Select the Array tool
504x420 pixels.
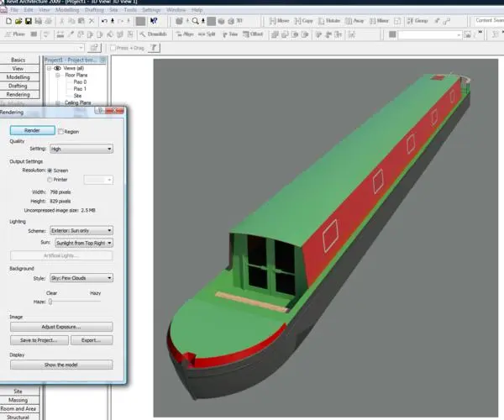click(354, 21)
